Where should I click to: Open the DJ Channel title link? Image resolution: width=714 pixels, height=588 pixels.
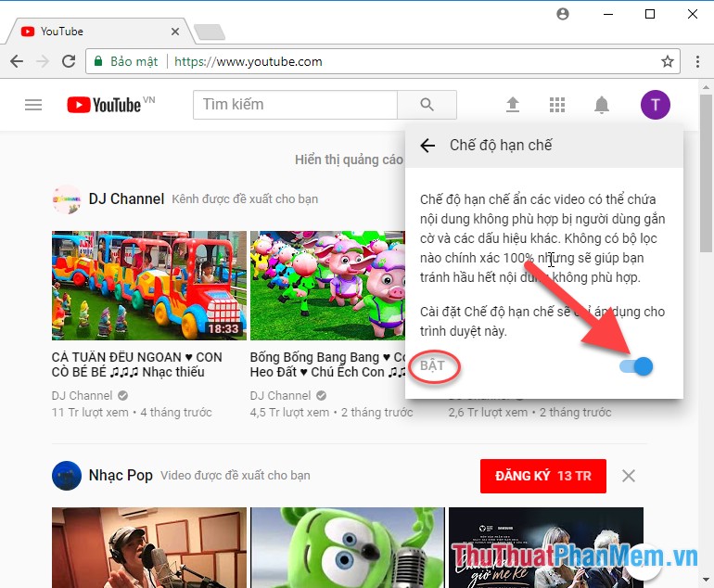(126, 199)
